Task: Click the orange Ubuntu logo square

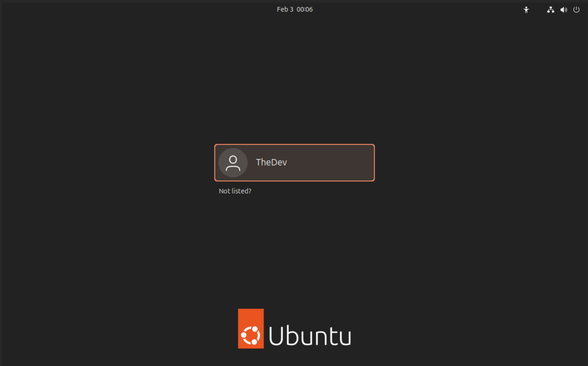Action: tap(250, 318)
